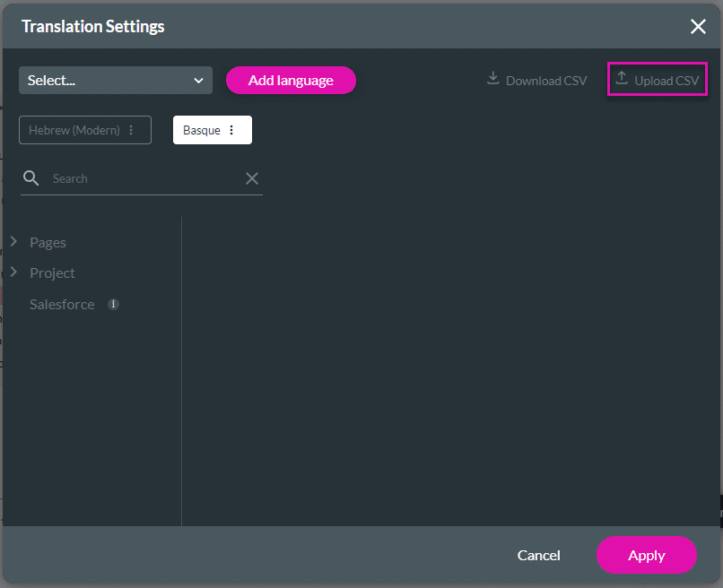Click the Add language button

coord(289,80)
